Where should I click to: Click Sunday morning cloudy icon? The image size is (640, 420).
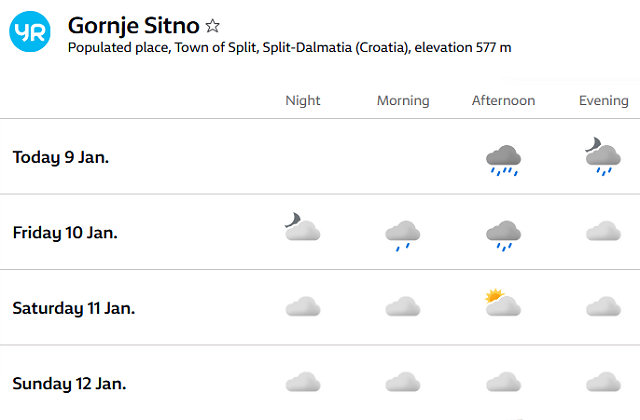(x=403, y=382)
